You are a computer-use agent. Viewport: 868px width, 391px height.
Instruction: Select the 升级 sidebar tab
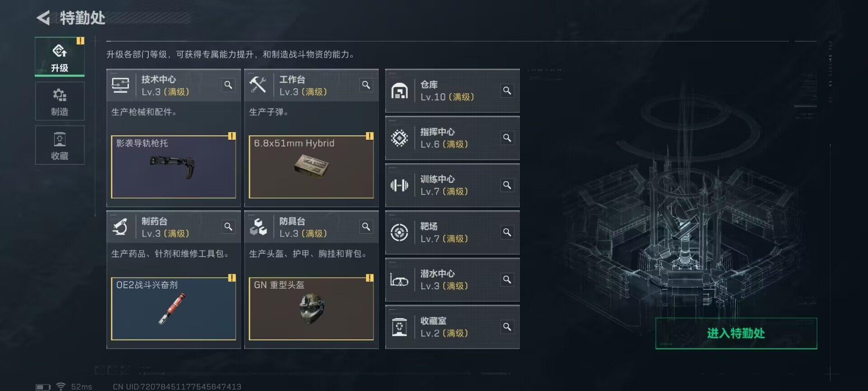(x=60, y=57)
